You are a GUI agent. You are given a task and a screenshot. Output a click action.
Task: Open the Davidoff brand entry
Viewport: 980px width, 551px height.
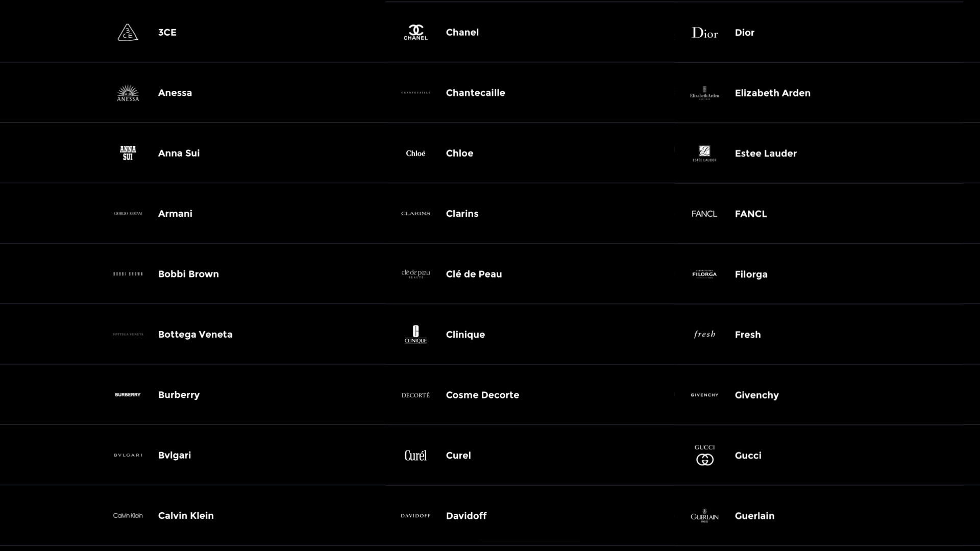466,516
